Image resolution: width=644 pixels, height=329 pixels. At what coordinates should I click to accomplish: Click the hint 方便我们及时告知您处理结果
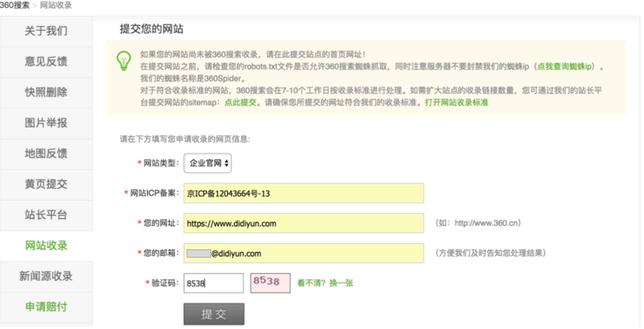coord(491,254)
